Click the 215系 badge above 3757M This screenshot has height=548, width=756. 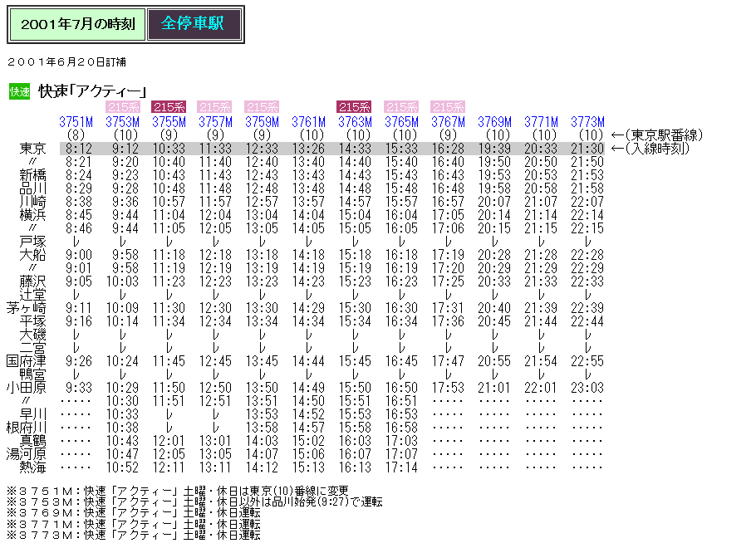[215, 107]
